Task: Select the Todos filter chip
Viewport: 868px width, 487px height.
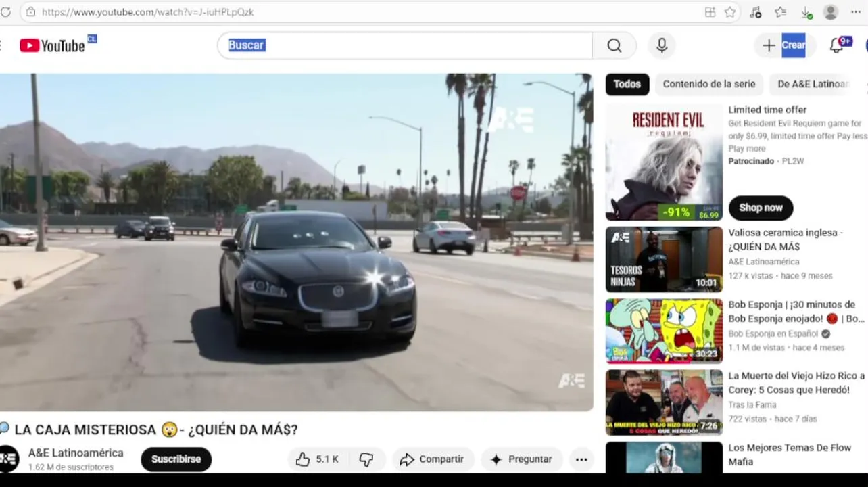Action: click(627, 84)
